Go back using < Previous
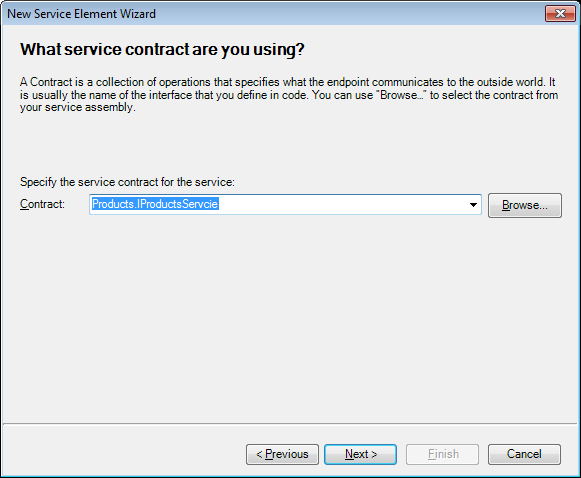This screenshot has width=581, height=478. point(282,454)
